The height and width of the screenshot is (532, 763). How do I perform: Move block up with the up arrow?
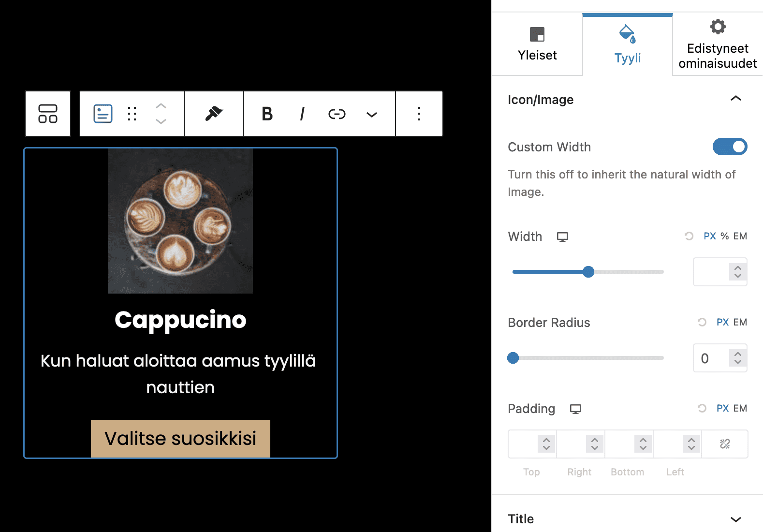coord(161,106)
